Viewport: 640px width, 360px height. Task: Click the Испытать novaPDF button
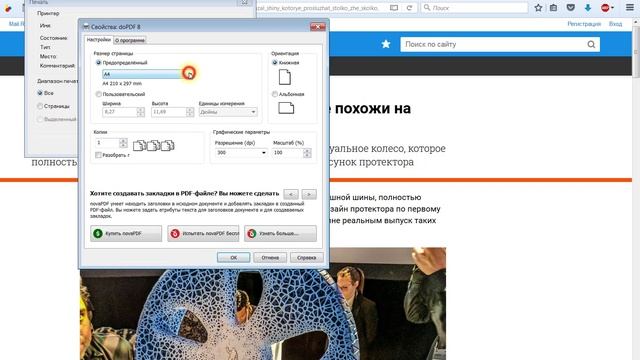pos(203,233)
